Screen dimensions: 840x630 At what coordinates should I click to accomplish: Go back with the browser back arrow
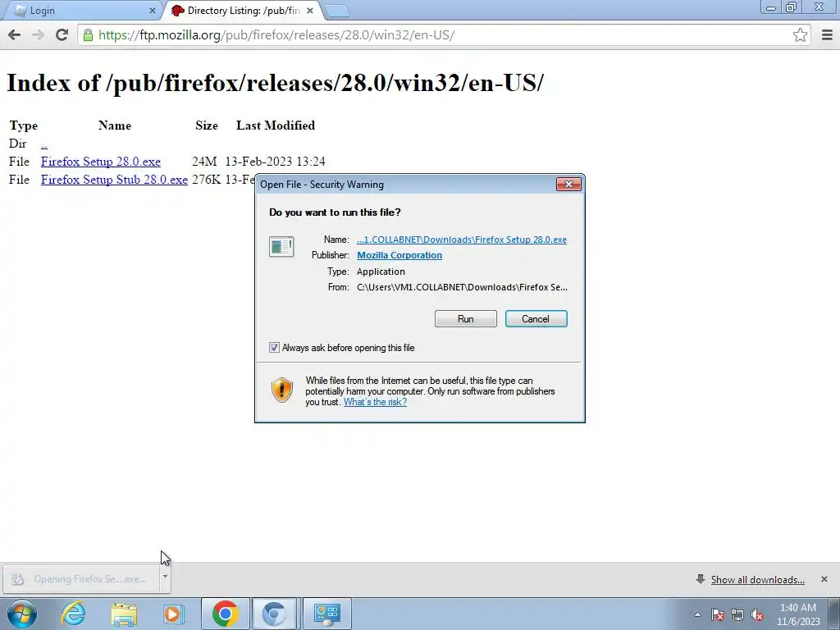(15, 34)
